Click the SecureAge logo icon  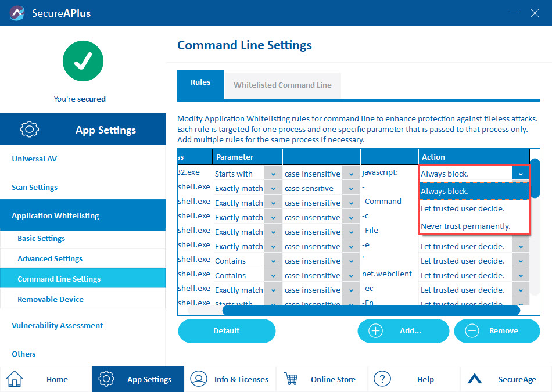coord(475,379)
